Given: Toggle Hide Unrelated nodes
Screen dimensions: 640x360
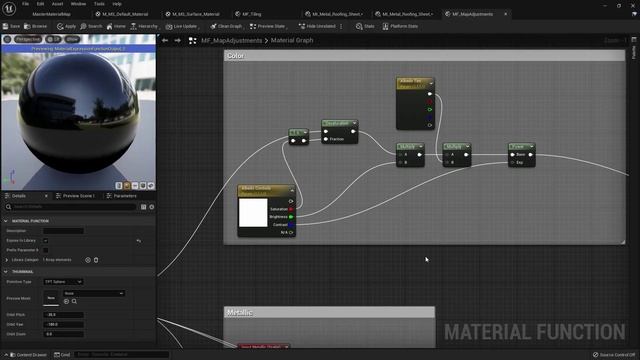Looking at the screenshot, I should 317,26.
